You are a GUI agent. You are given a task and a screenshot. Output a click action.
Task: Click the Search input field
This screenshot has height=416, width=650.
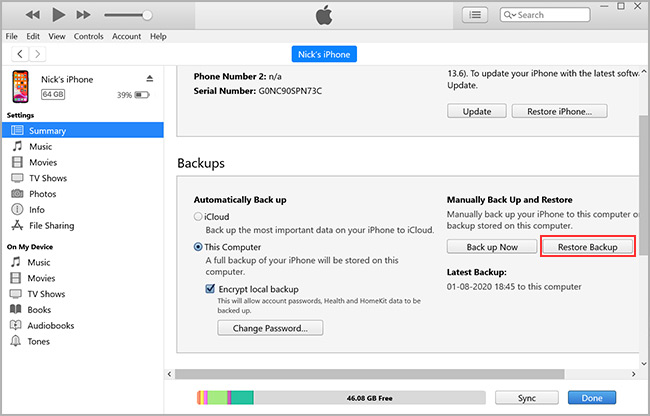pyautogui.click(x=545, y=15)
